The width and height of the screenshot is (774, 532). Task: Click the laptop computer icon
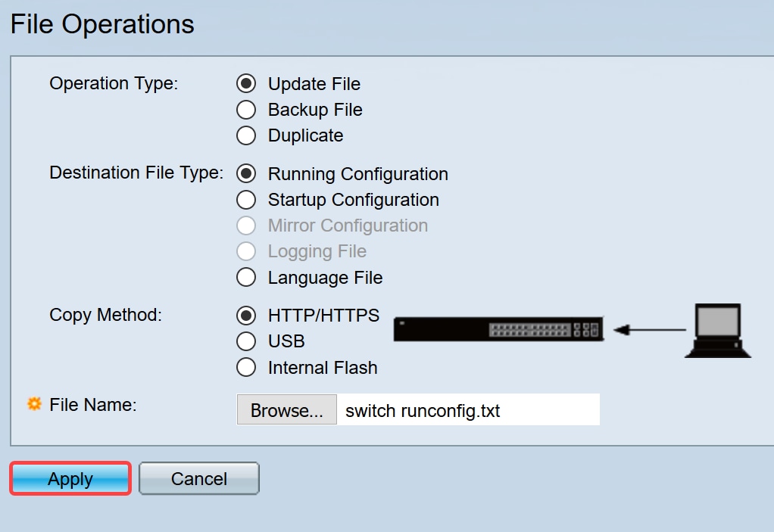pyautogui.click(x=718, y=331)
